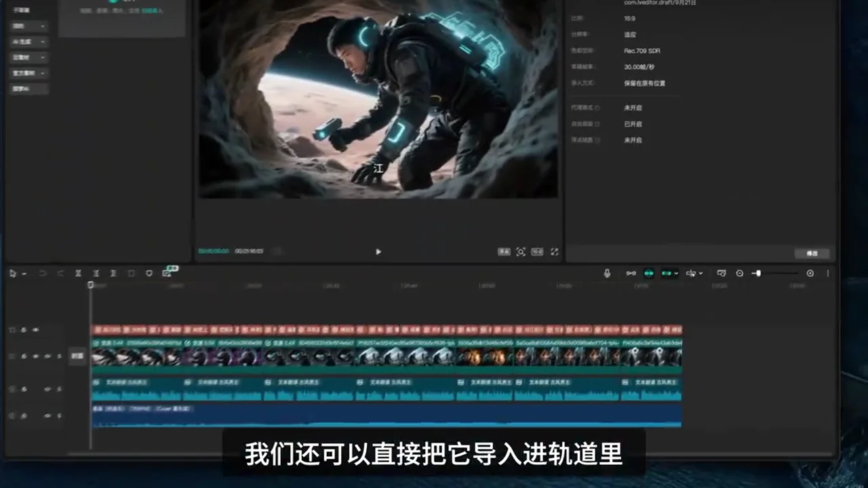Viewport: 868px width, 488px height.
Task: Click the shield marker icon in toolbar
Action: (x=149, y=273)
